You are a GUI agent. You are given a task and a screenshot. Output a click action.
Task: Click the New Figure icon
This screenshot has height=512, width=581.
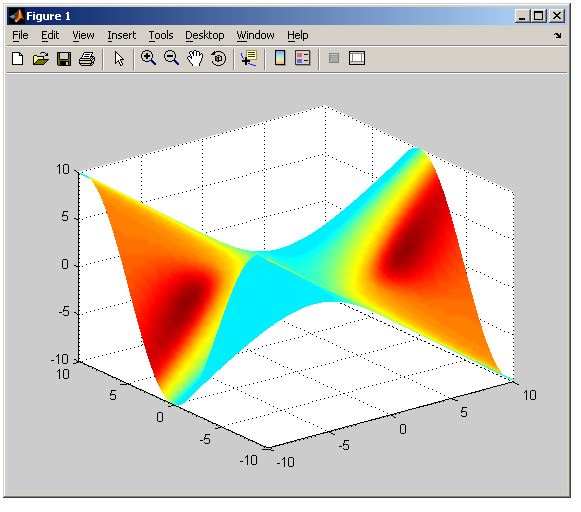[x=17, y=59]
